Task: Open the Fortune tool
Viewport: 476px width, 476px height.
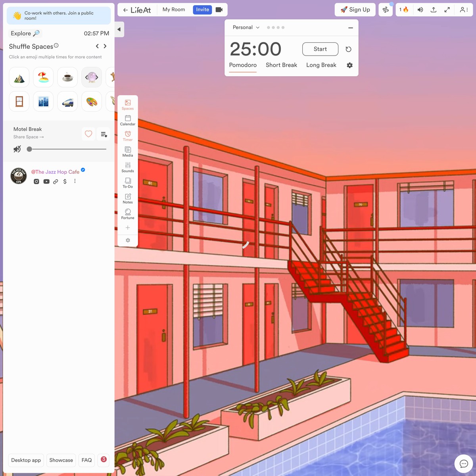Action: 128,214
